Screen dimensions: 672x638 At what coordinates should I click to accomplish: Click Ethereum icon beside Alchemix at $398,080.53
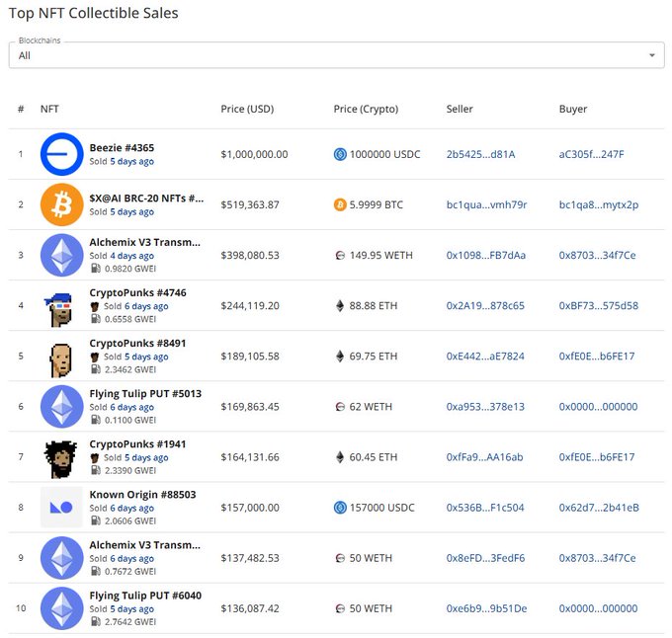(61, 255)
